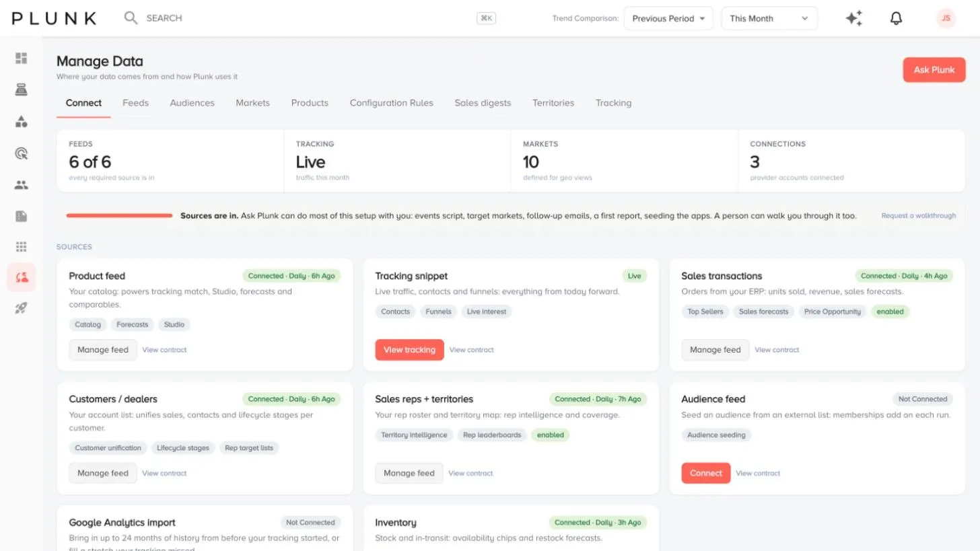Image resolution: width=980 pixels, height=551 pixels.
Task: Select the Tracking tab
Action: [x=613, y=103]
